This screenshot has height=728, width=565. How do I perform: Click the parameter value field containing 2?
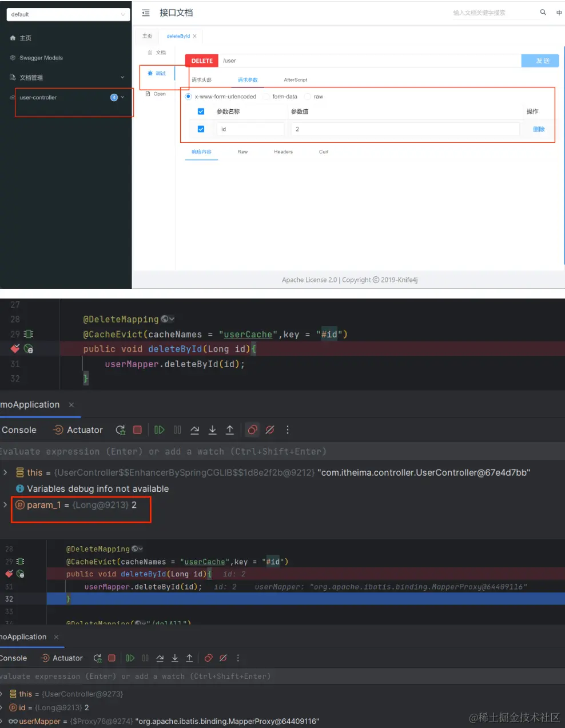point(405,129)
